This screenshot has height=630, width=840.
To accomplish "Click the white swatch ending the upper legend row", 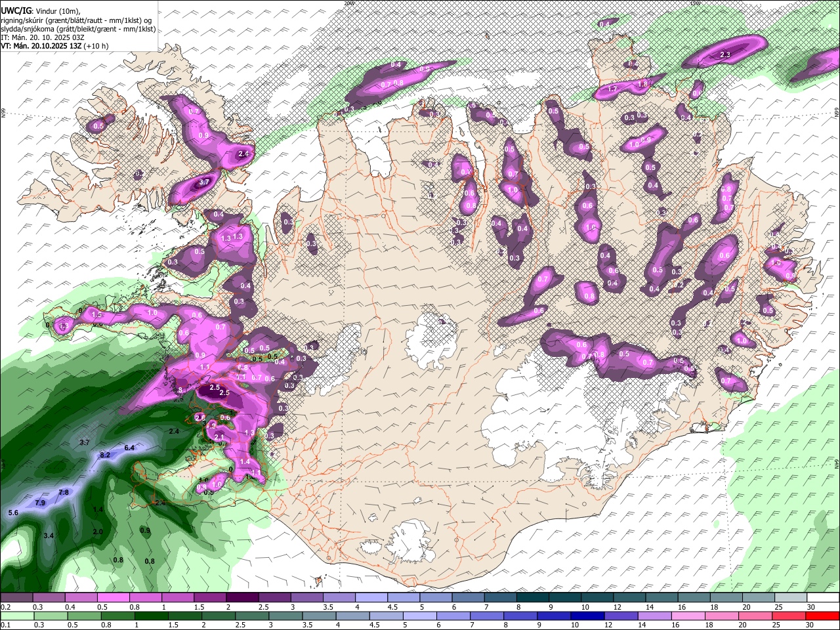I will click(x=823, y=598).
